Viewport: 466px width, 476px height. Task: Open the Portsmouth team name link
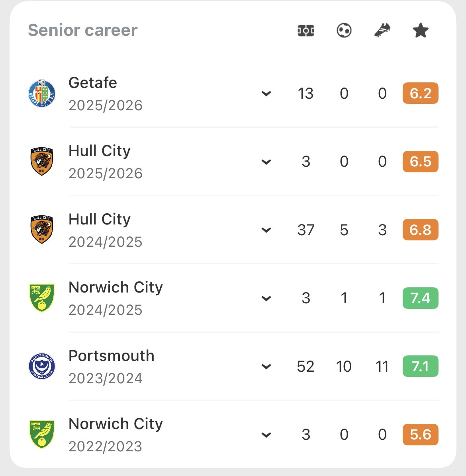112,356
